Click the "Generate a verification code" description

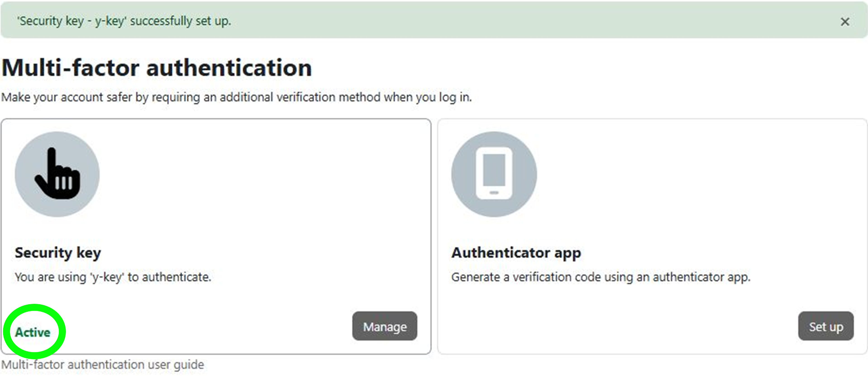pos(601,277)
